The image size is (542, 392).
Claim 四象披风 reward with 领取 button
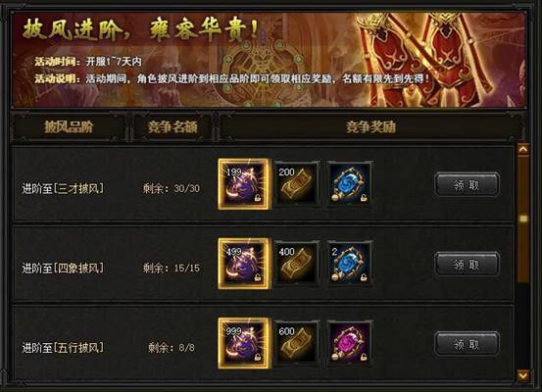click(467, 265)
